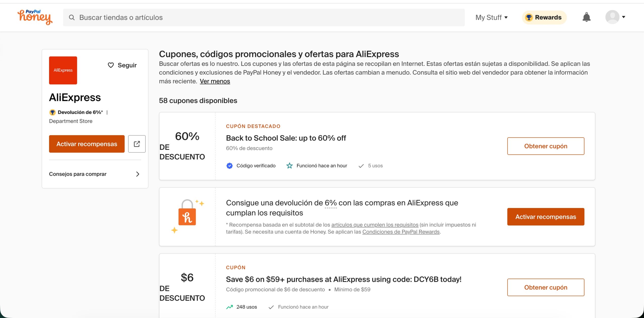The width and height of the screenshot is (644, 318).
Task: Click Back to School Sale title
Action: click(x=286, y=138)
